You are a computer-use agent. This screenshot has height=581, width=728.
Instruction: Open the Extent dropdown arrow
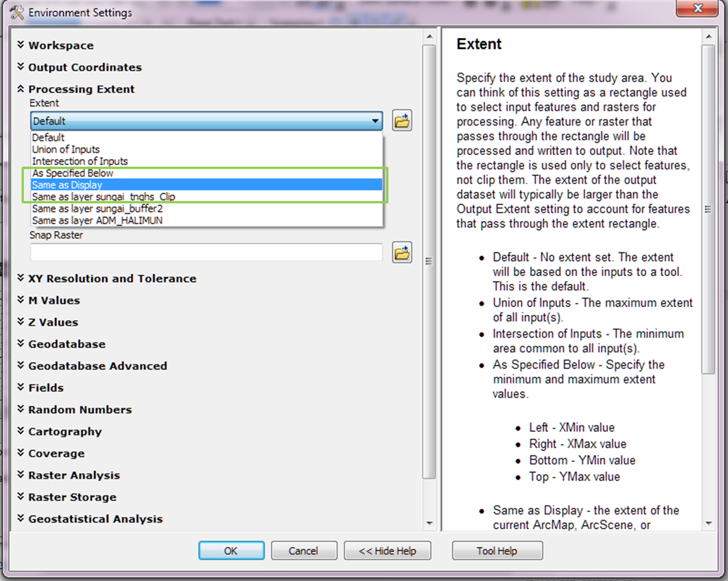point(375,121)
